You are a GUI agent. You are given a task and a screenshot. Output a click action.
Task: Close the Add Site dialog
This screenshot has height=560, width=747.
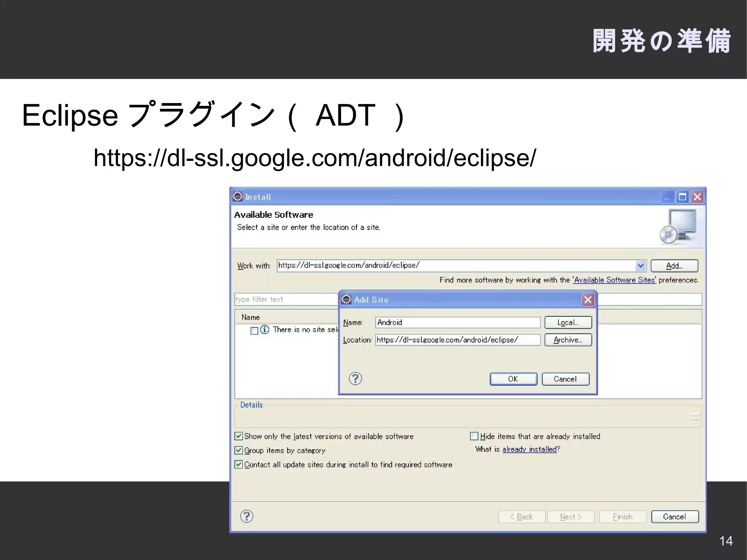coord(588,300)
